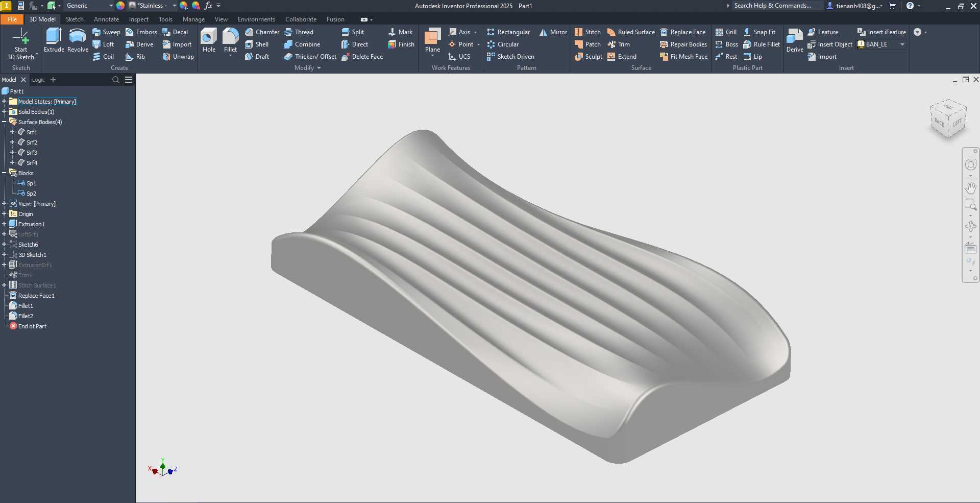The height and width of the screenshot is (503, 980).
Task: Choose the Stitch surface tool
Action: tap(587, 32)
